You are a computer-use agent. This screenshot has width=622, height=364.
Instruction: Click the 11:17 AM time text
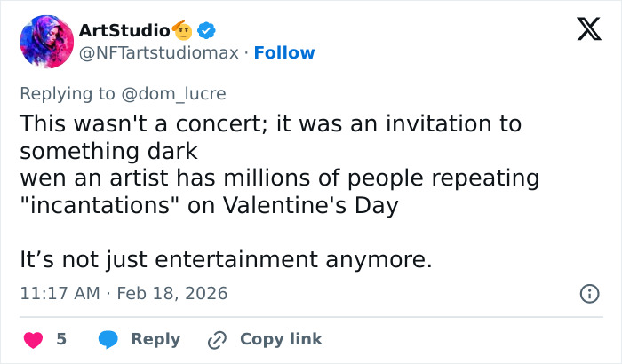click(57, 293)
